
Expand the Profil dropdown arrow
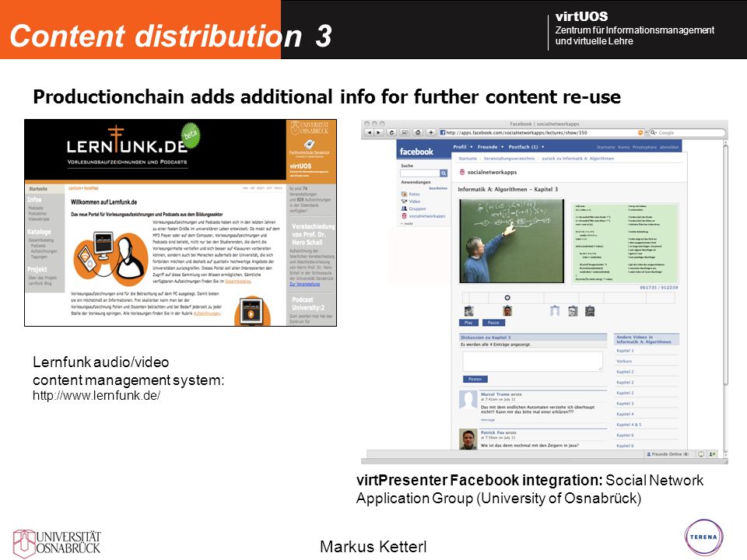pos(472,147)
